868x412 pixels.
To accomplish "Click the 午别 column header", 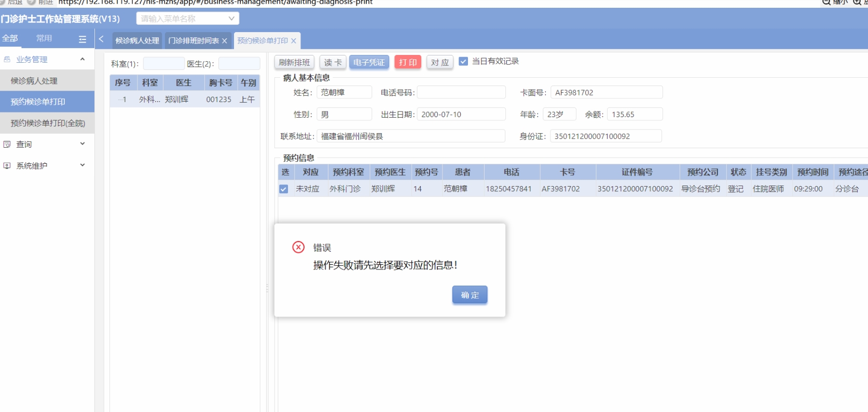I will pyautogui.click(x=249, y=83).
